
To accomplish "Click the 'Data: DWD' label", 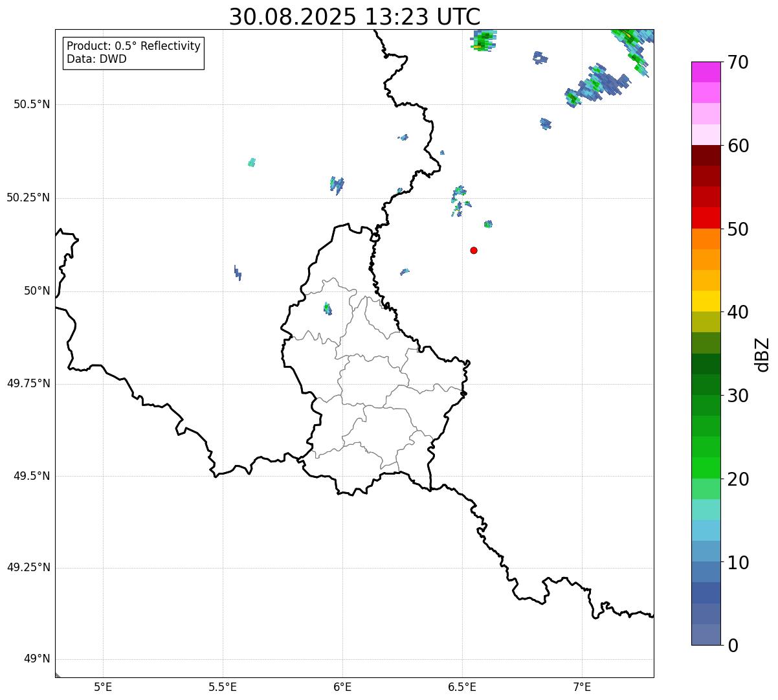I will tap(96, 59).
